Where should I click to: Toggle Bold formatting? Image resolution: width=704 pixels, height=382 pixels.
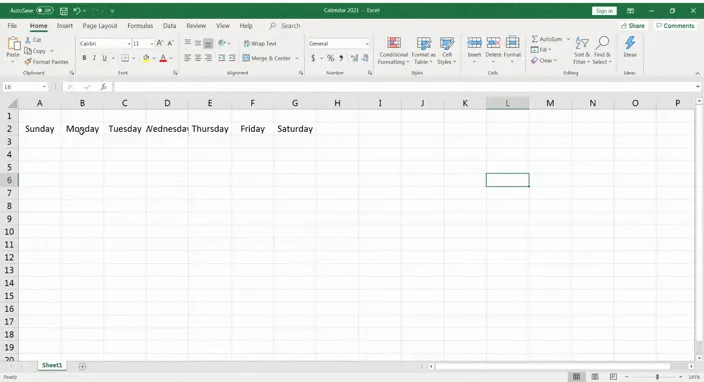(x=84, y=58)
